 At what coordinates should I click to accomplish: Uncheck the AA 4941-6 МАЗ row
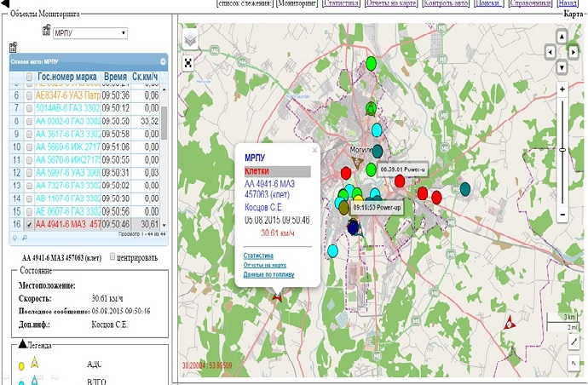[30, 224]
